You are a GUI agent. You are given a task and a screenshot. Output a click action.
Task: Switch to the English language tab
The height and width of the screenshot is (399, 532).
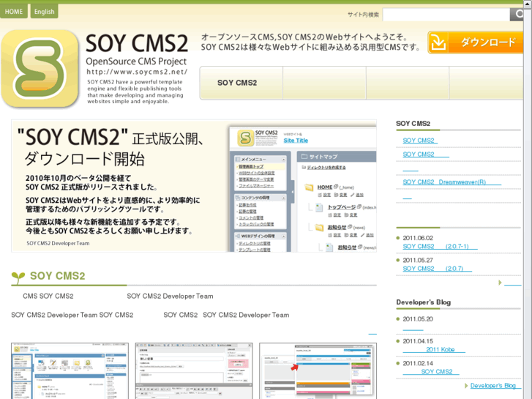(x=44, y=11)
